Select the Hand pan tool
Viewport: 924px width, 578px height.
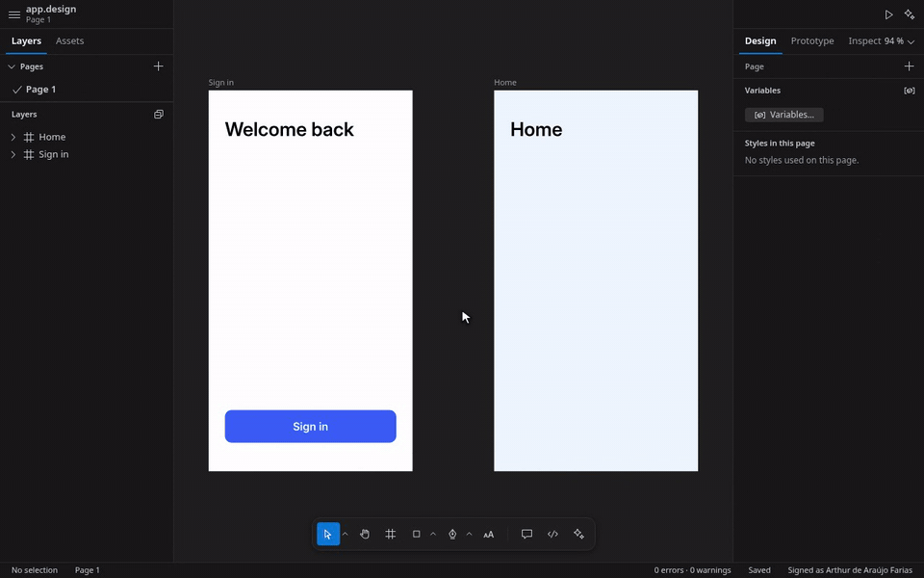coord(365,535)
